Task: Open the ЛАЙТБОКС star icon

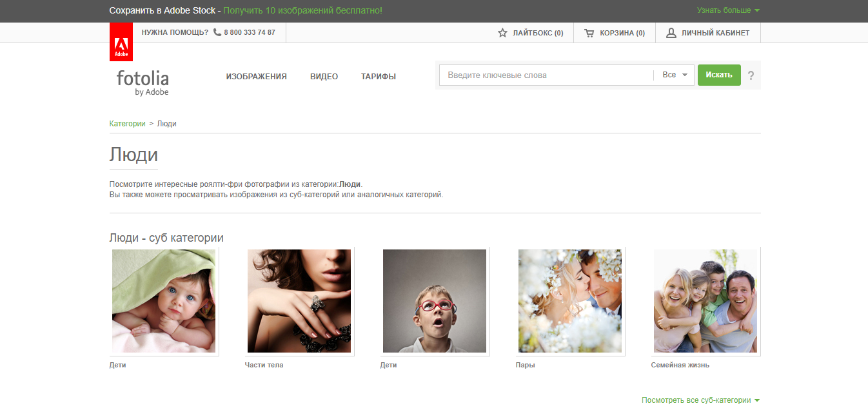Action: (502, 32)
